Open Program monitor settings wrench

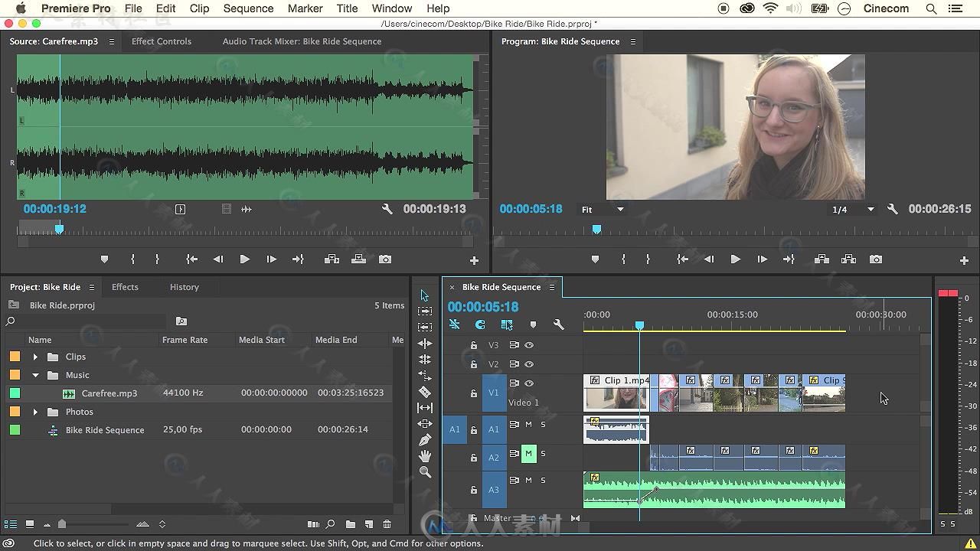coord(892,209)
